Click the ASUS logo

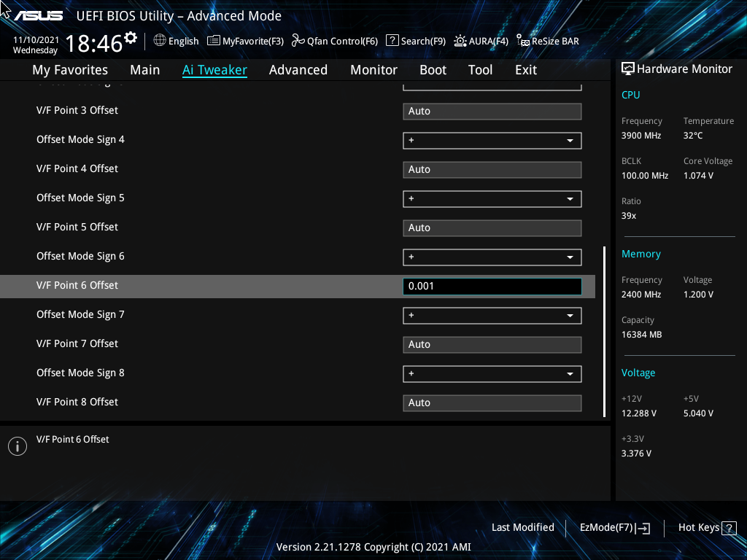pos(38,16)
